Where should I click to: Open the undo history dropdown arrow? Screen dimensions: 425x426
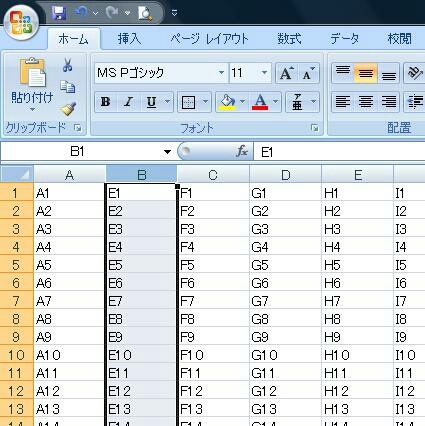[x=96, y=13]
